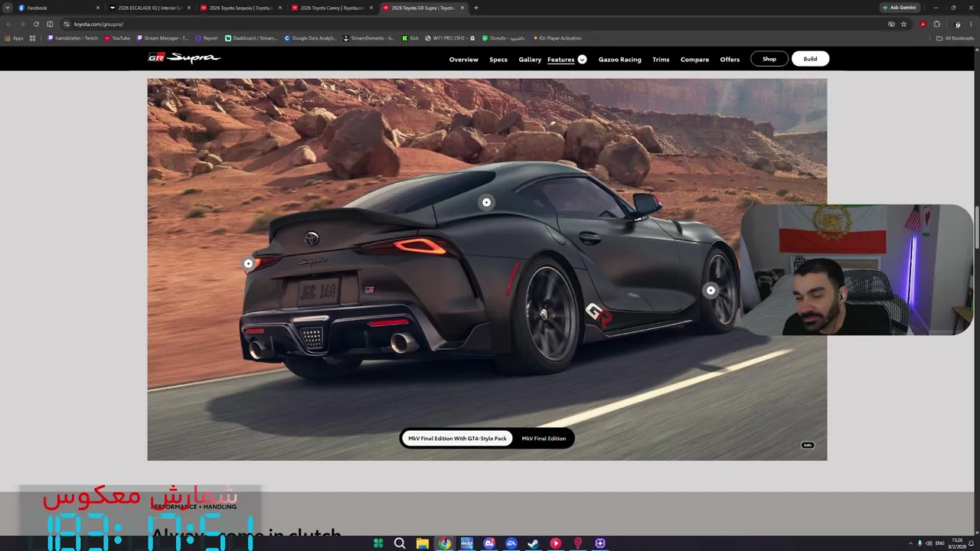Screen dimensions: 980x551
Task: Open the Trims section
Action: [661, 59]
